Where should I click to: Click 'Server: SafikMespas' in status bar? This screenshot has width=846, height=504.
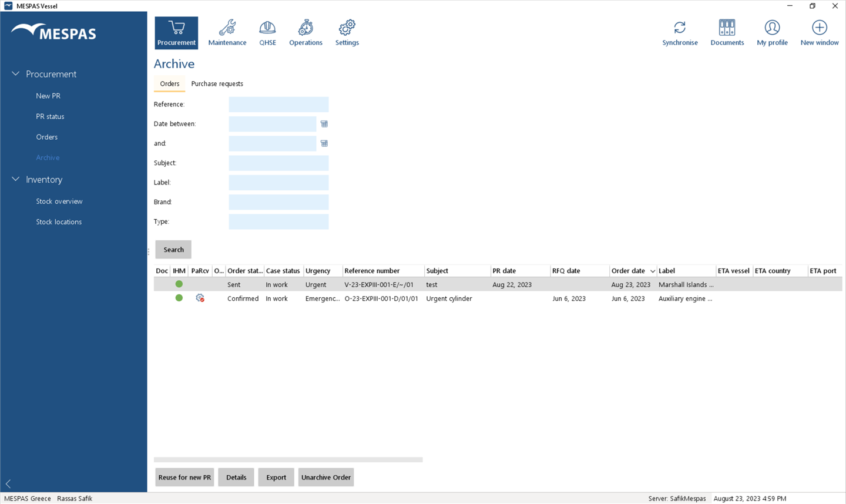click(x=677, y=498)
